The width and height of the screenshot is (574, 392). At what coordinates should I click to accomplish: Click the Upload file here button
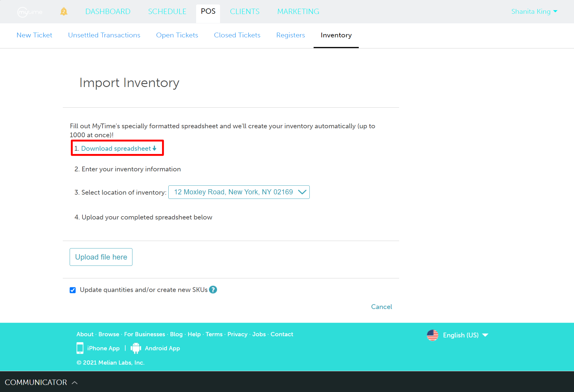point(101,257)
